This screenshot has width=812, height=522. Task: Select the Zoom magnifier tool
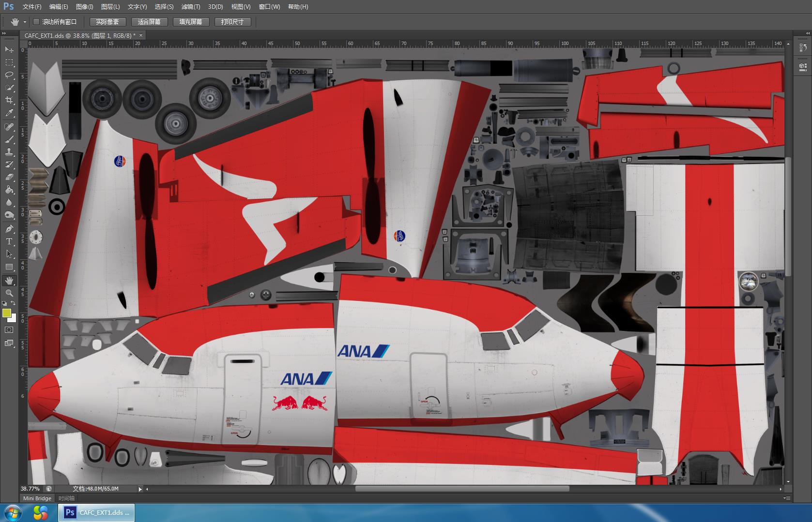click(x=9, y=293)
